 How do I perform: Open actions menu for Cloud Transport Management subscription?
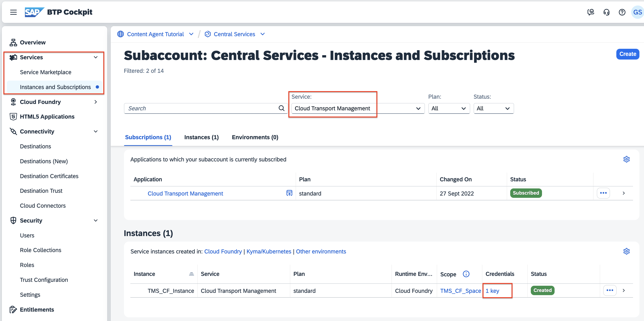click(x=603, y=193)
